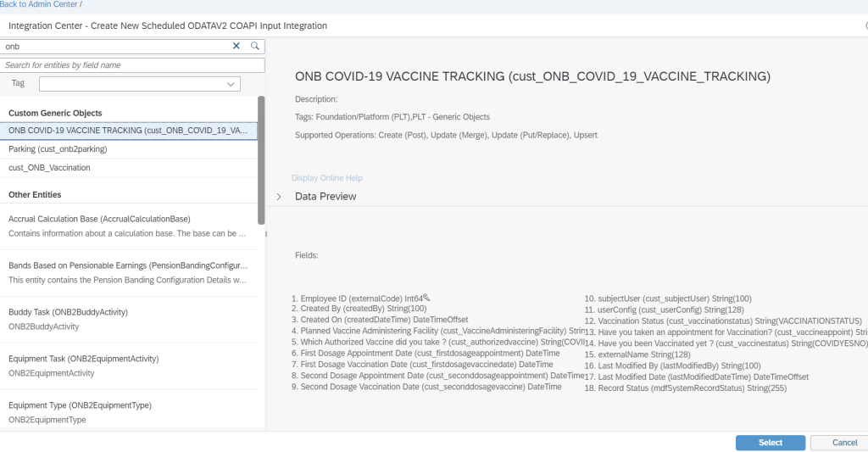Screen dimensions: 868x452
Task: Click the 'Other Entities' heading
Action: pyautogui.click(x=35, y=195)
